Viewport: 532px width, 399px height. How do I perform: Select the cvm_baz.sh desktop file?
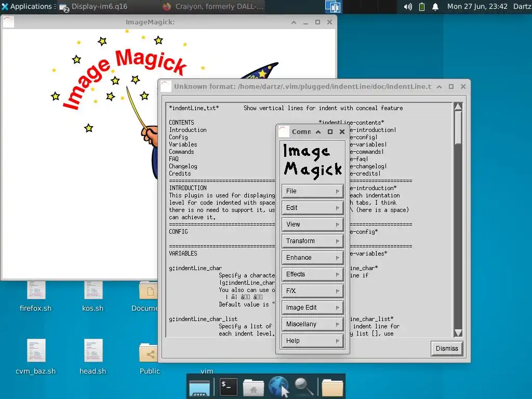tap(36, 356)
